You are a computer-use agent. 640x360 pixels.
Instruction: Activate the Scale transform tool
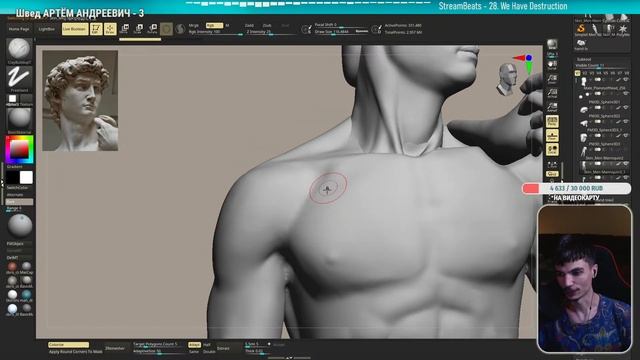point(138,29)
